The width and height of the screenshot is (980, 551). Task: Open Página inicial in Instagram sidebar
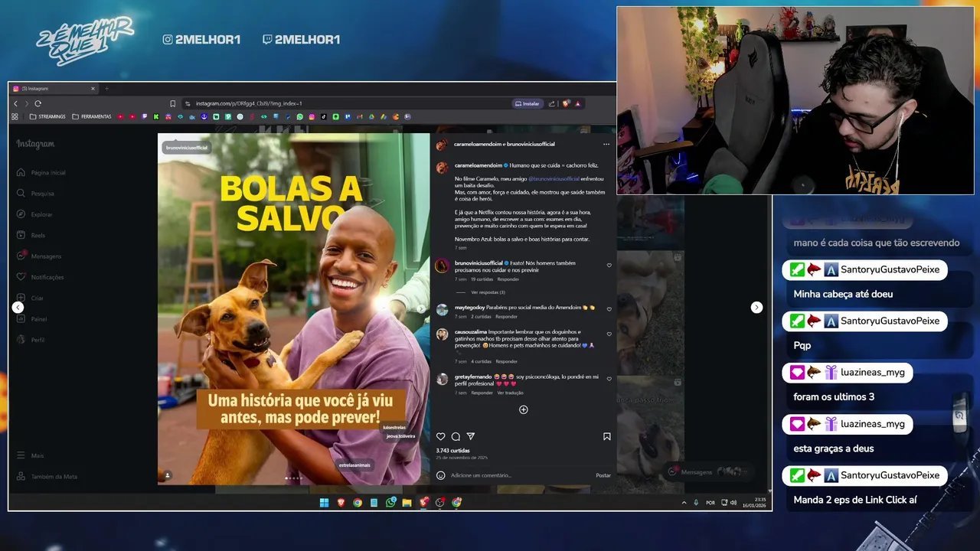click(41, 173)
